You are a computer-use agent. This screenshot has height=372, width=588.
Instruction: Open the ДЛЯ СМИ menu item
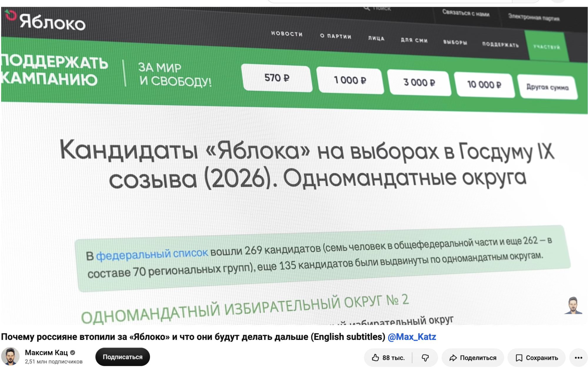click(x=414, y=40)
